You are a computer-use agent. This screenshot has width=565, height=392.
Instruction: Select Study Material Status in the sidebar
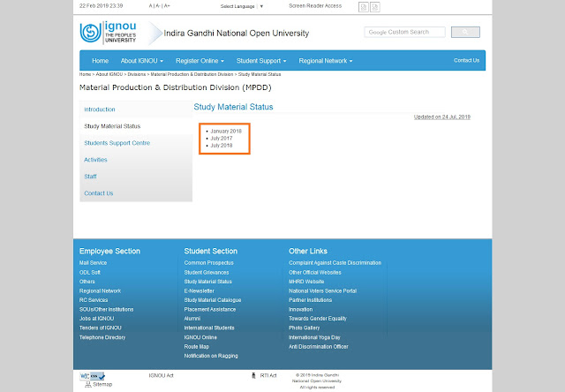pyautogui.click(x=112, y=126)
